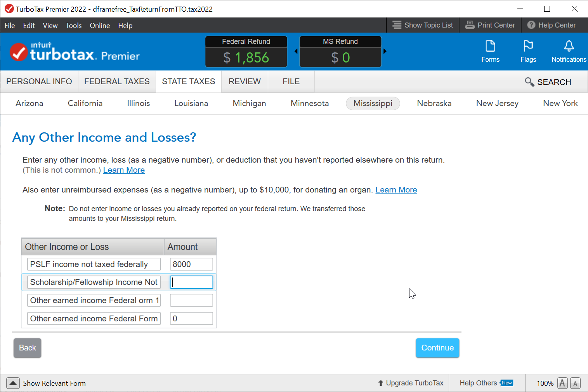Click the Scholarship/Fellowship amount field
The image size is (588, 392).
[191, 282]
